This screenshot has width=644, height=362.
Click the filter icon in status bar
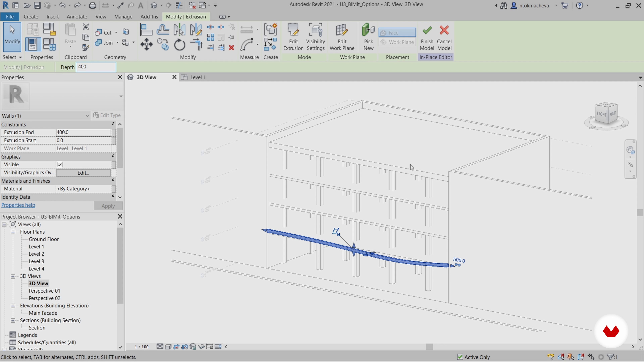610,357
